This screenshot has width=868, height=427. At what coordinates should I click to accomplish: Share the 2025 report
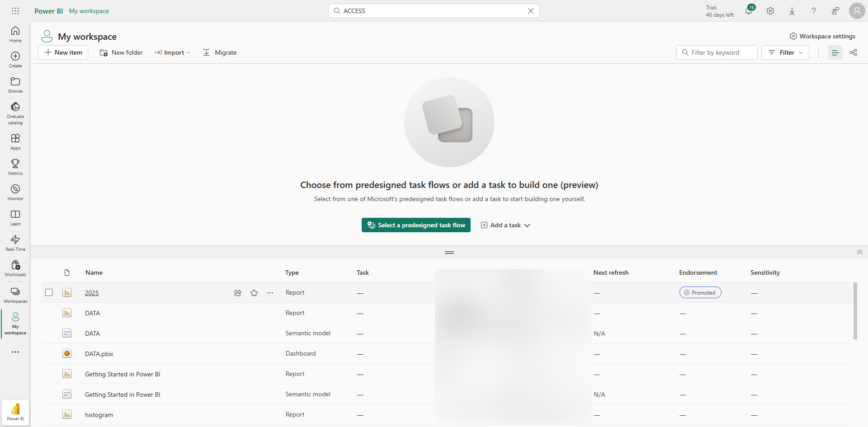pos(238,293)
